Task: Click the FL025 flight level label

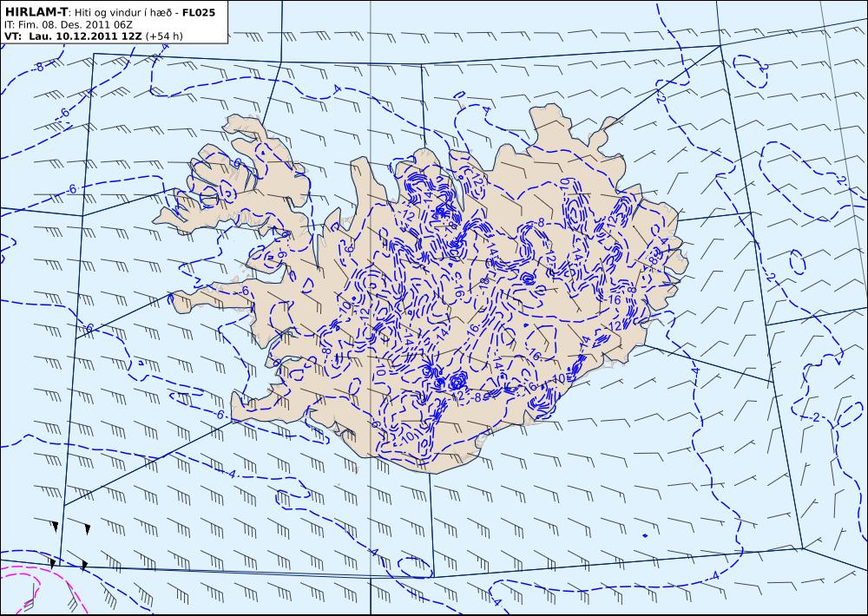Action: [x=198, y=11]
